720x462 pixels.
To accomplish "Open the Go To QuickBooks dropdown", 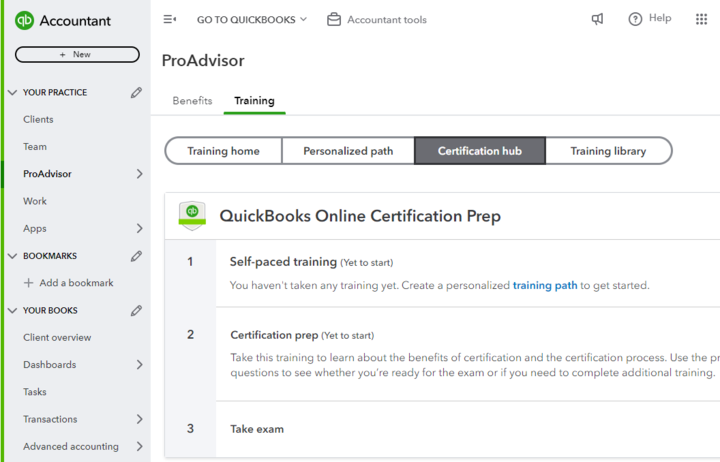I will (252, 19).
